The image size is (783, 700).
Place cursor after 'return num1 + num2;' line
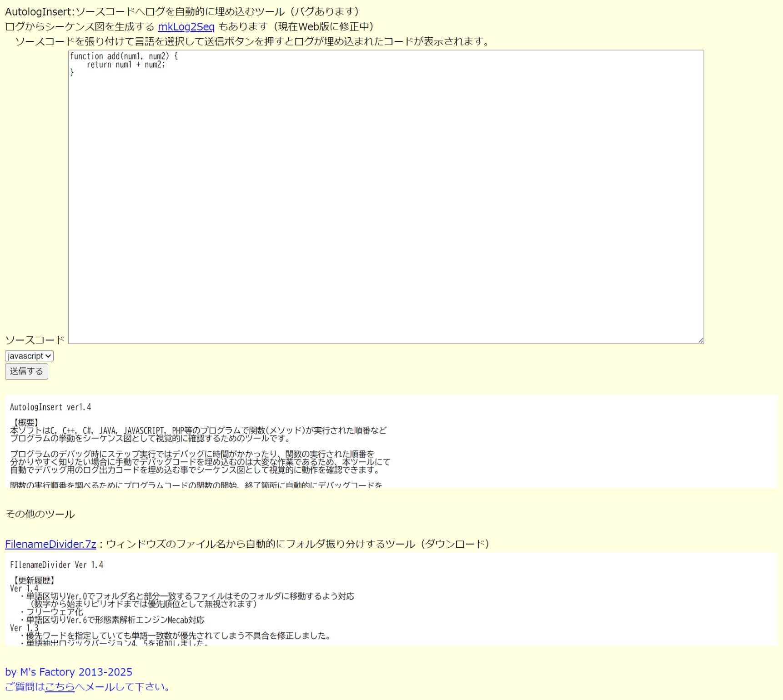coord(166,64)
